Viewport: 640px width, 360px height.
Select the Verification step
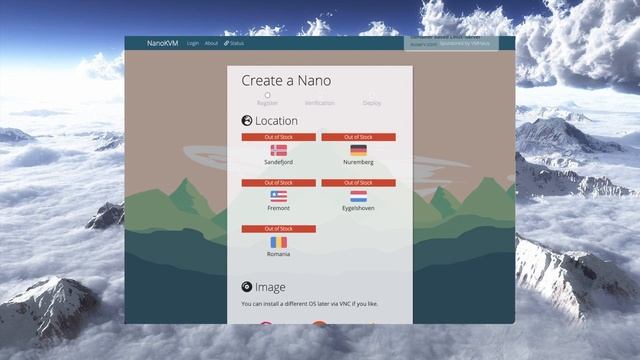pos(320,103)
